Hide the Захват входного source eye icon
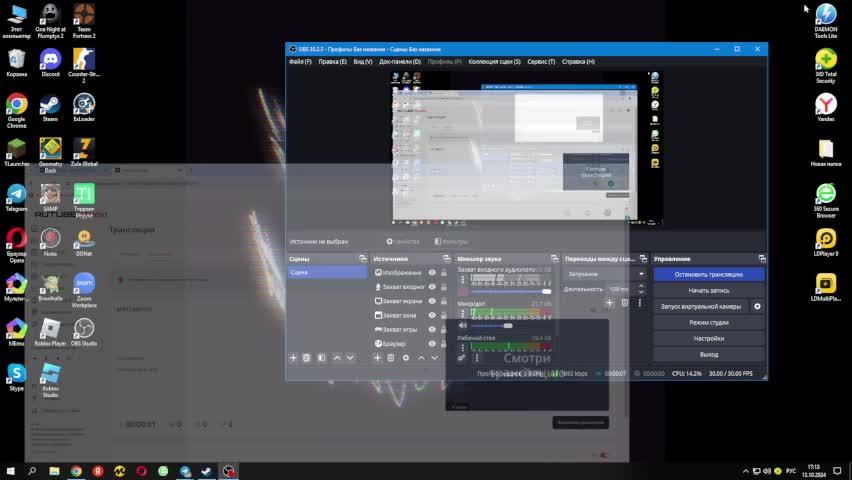Image resolution: width=852 pixels, height=480 pixels. point(432,287)
